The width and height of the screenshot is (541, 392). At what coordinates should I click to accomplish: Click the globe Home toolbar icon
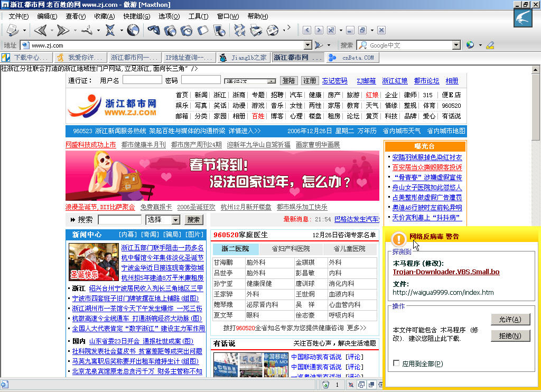pos(133,30)
